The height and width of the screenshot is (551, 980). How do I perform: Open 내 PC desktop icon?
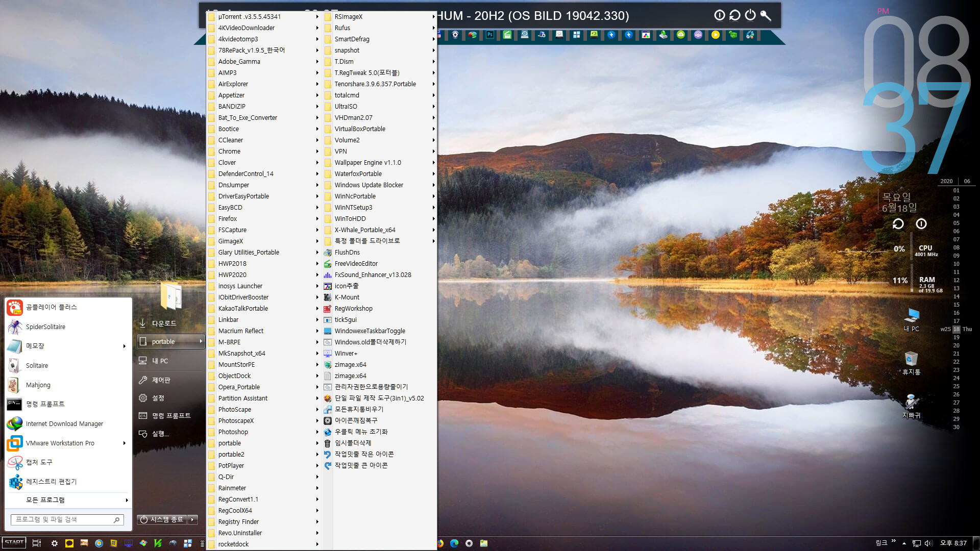912,320
